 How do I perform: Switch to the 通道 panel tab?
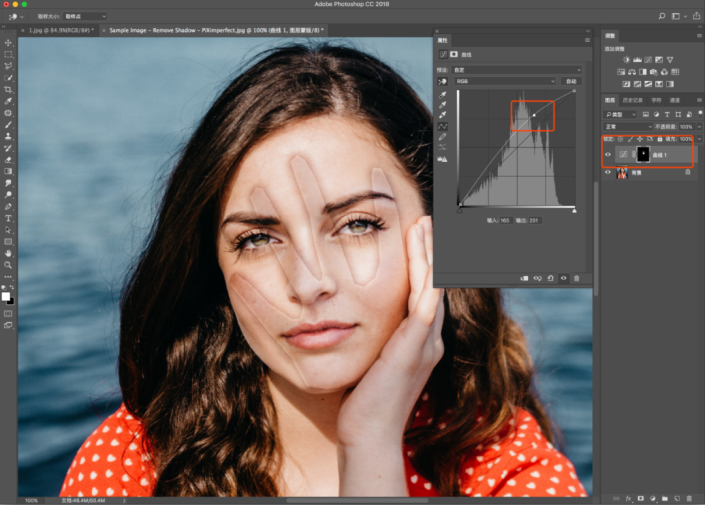pos(674,100)
